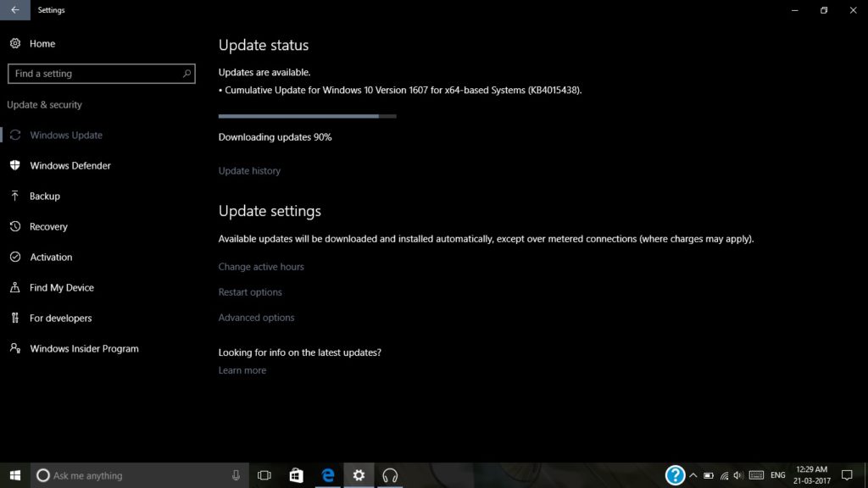
Task: Open Recovery settings
Action: click(x=48, y=226)
